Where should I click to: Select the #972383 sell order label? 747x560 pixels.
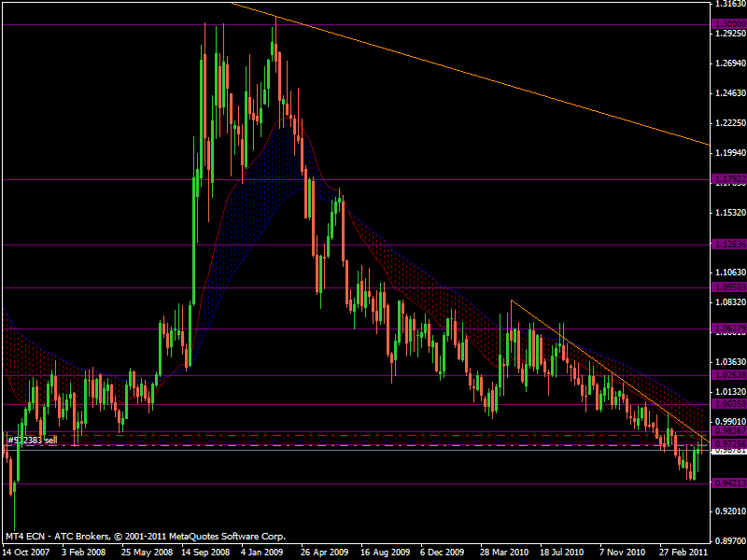(32, 440)
